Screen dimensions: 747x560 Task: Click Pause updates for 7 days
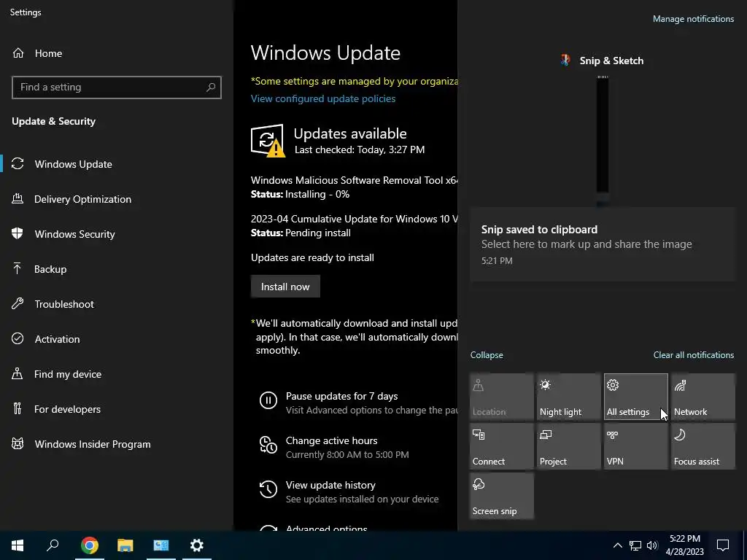pyautogui.click(x=341, y=396)
